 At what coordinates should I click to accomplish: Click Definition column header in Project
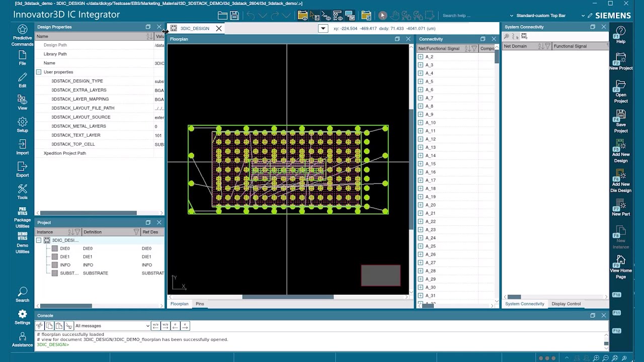(x=111, y=232)
